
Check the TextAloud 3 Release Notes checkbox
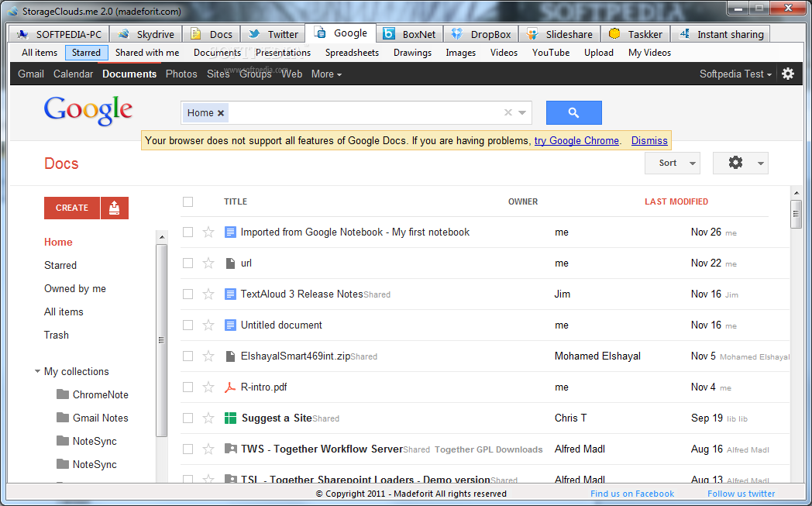188,294
